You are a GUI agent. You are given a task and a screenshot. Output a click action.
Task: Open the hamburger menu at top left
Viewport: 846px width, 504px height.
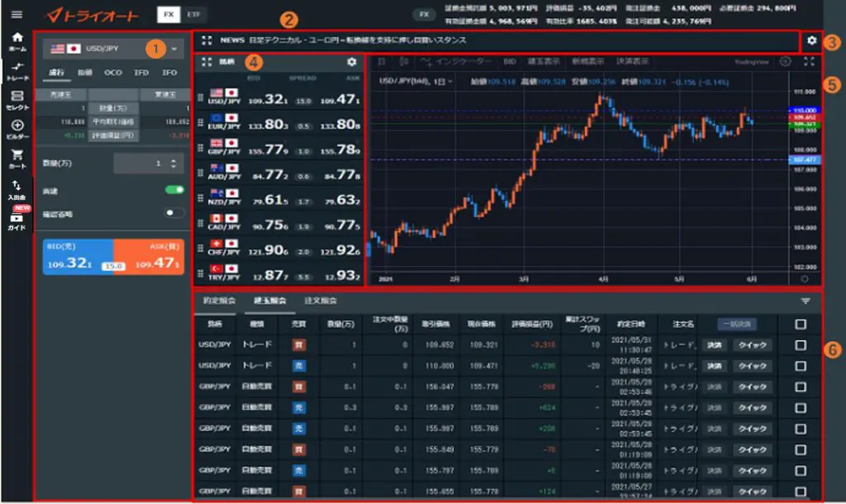click(x=17, y=14)
